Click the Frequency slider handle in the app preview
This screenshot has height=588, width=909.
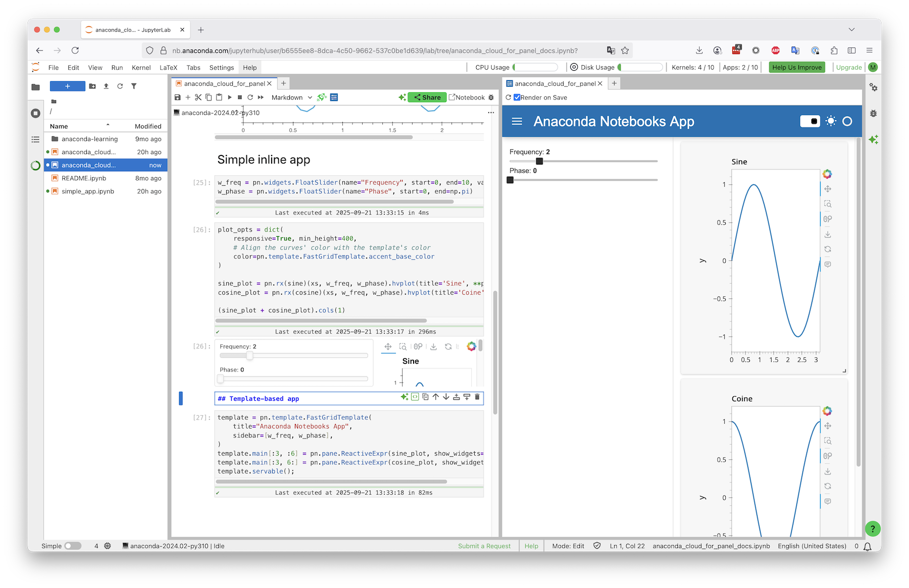point(539,161)
